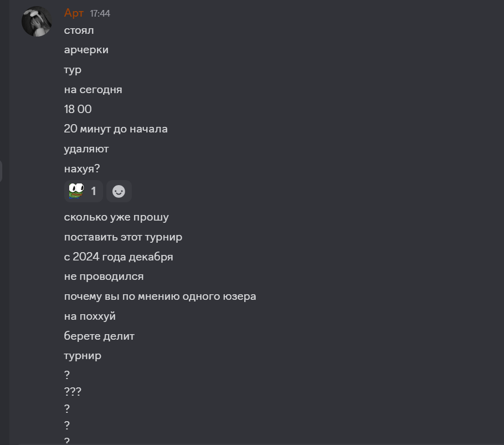Click the orange username Арт
Viewport: 504px width, 445px height.
click(74, 13)
